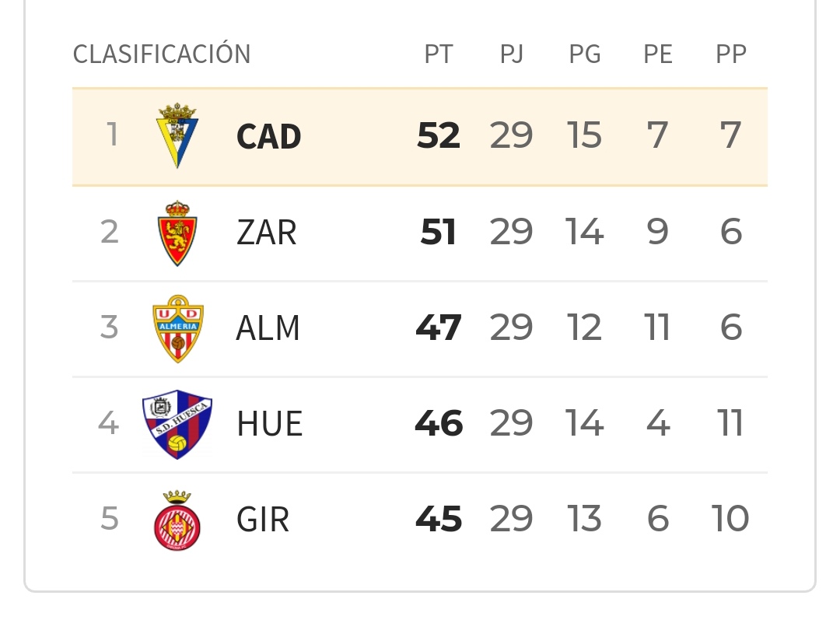Open the GIR team name
This screenshot has width=840, height=634.
(x=263, y=520)
